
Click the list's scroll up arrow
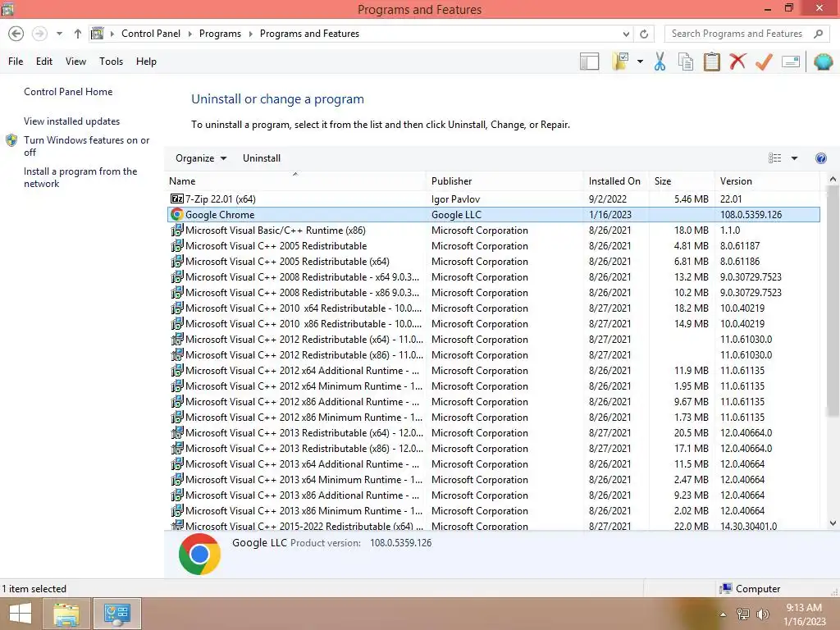click(833, 180)
